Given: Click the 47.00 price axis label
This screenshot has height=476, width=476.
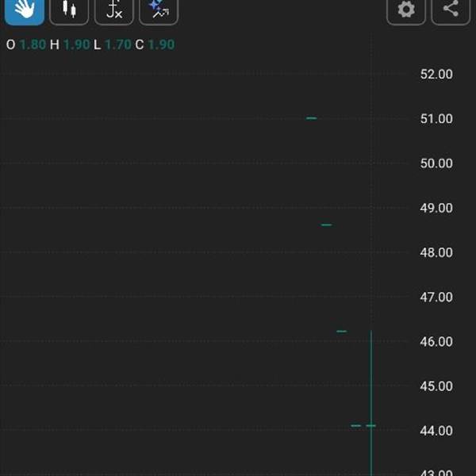Looking at the screenshot, I should pos(436,297).
